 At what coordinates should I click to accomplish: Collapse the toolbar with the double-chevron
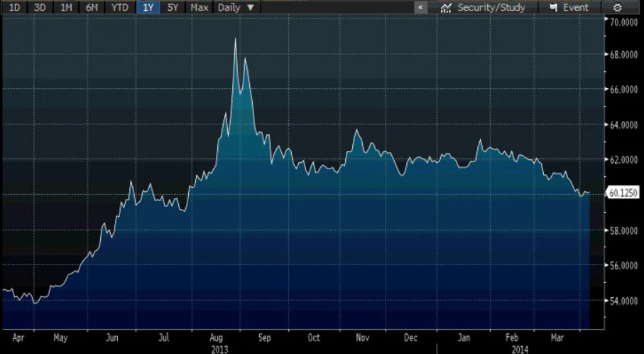(x=420, y=7)
